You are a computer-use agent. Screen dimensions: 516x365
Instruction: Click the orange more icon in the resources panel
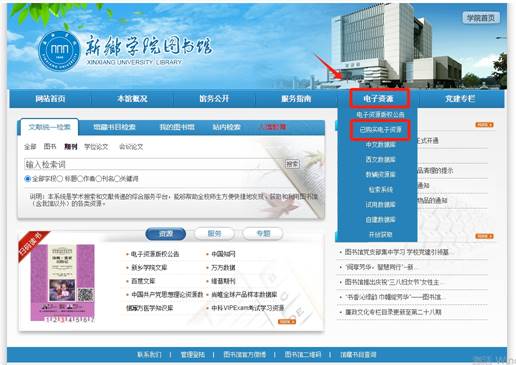coord(287,322)
